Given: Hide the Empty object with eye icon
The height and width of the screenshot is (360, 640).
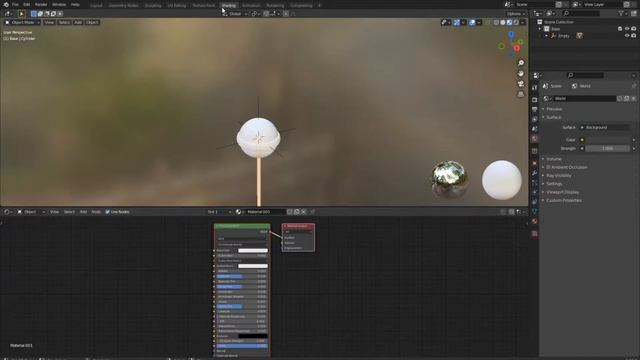Looking at the screenshot, I should [x=627, y=36].
